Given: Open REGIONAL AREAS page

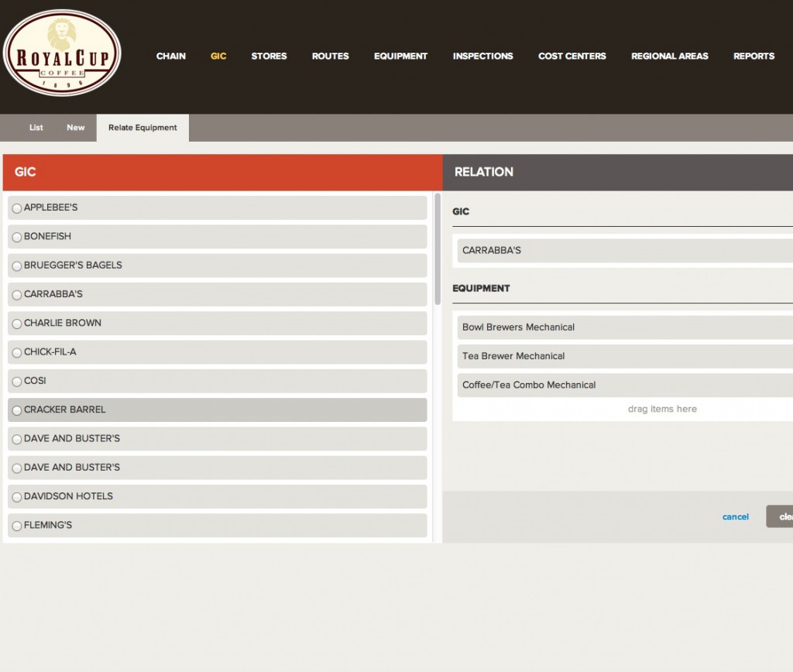Looking at the screenshot, I should coord(670,56).
